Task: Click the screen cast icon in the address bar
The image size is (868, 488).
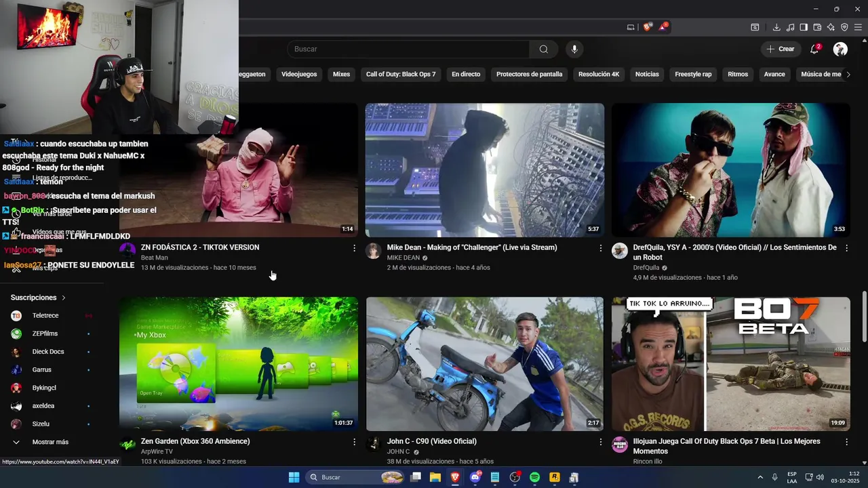Action: [x=631, y=27]
